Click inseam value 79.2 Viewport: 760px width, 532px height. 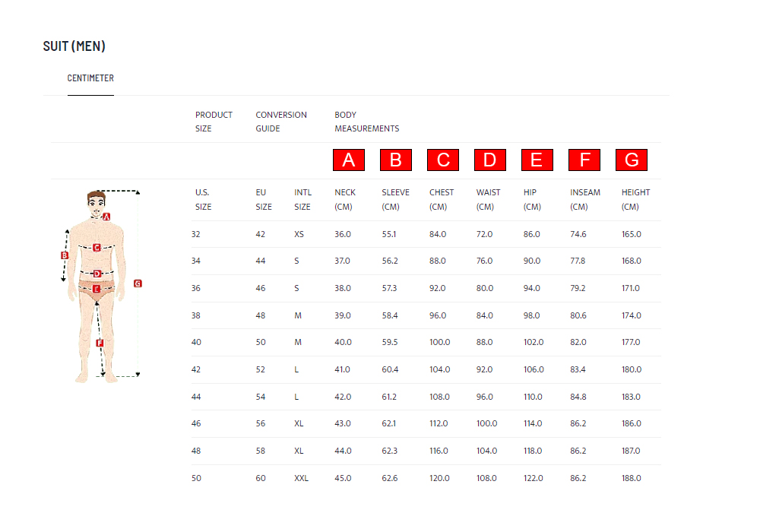[x=578, y=288]
